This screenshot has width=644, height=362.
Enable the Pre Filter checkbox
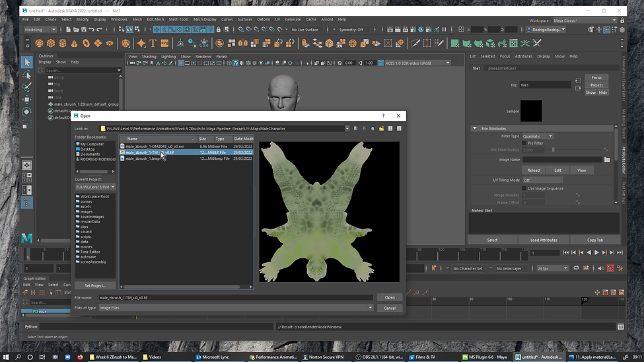(524, 143)
